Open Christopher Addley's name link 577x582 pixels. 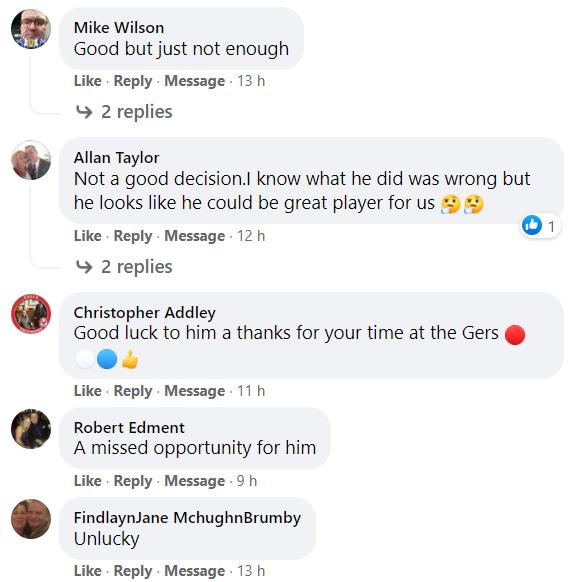(x=144, y=313)
